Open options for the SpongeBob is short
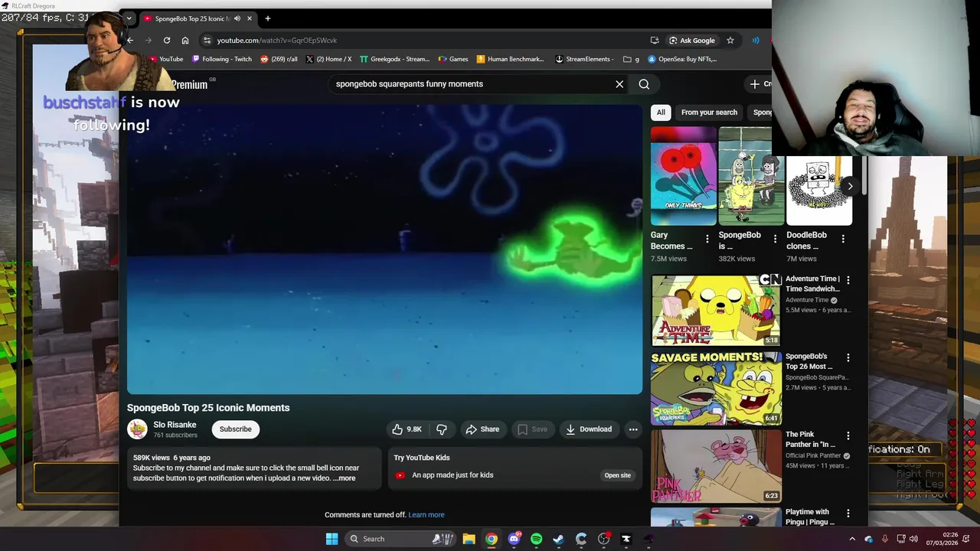Image resolution: width=980 pixels, height=551 pixels. pos(775,240)
